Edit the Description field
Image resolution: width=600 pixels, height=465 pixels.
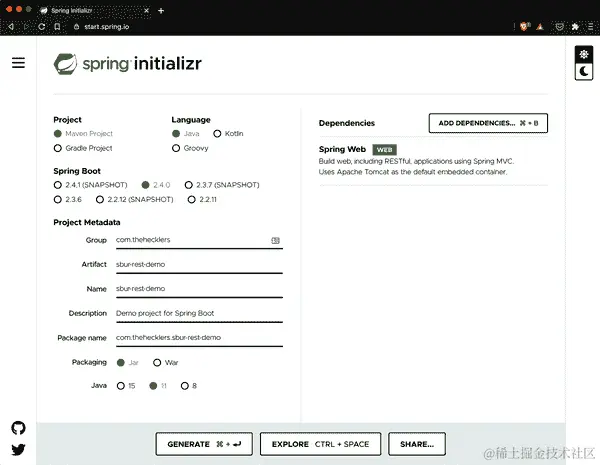[x=199, y=313]
